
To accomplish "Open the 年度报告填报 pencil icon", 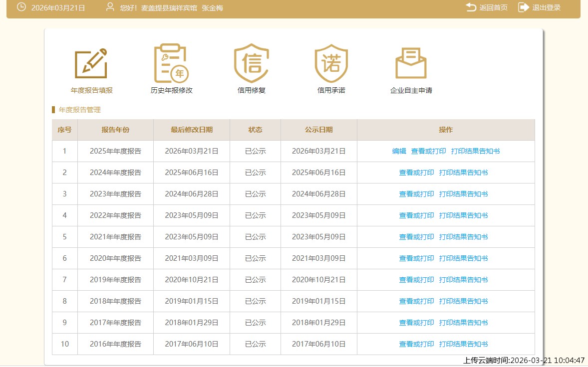I will 91,63.
